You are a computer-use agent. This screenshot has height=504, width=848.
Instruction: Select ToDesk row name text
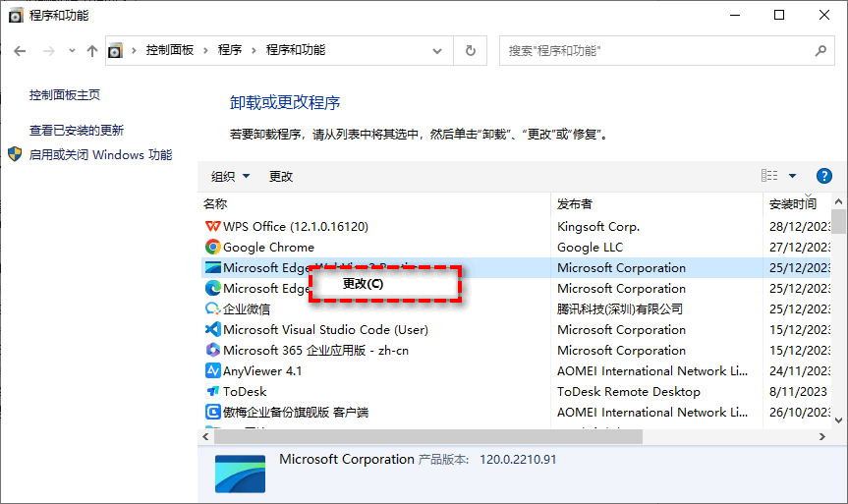click(245, 391)
